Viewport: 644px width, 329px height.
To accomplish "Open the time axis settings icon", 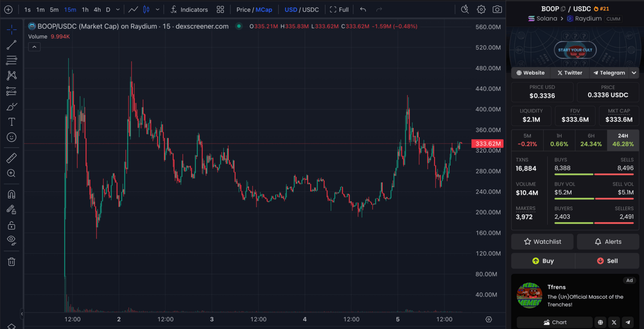I will pyautogui.click(x=488, y=319).
